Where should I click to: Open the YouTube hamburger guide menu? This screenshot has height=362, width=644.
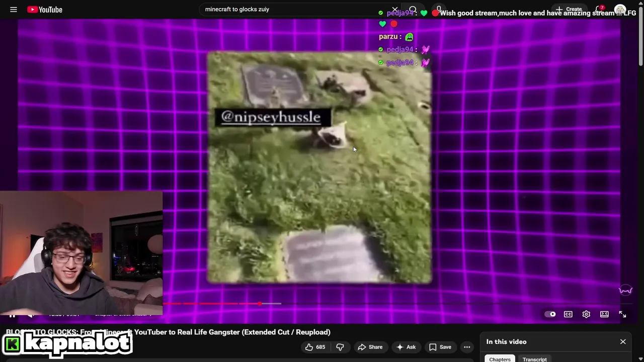pos(14,10)
